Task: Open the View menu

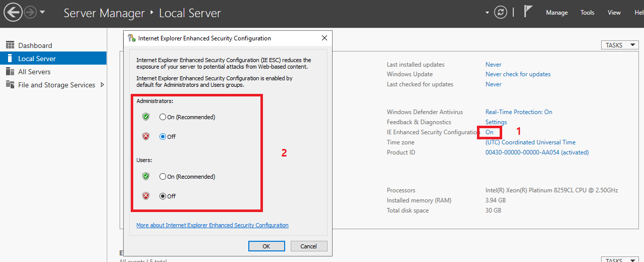Action: (614, 13)
